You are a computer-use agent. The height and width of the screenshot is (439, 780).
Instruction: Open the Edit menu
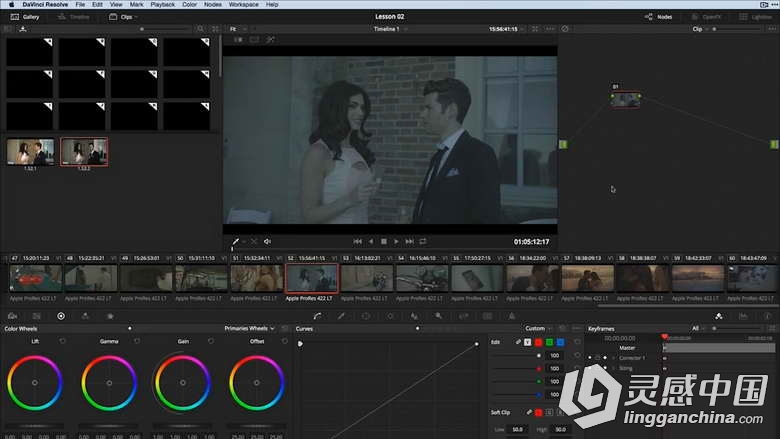point(98,4)
